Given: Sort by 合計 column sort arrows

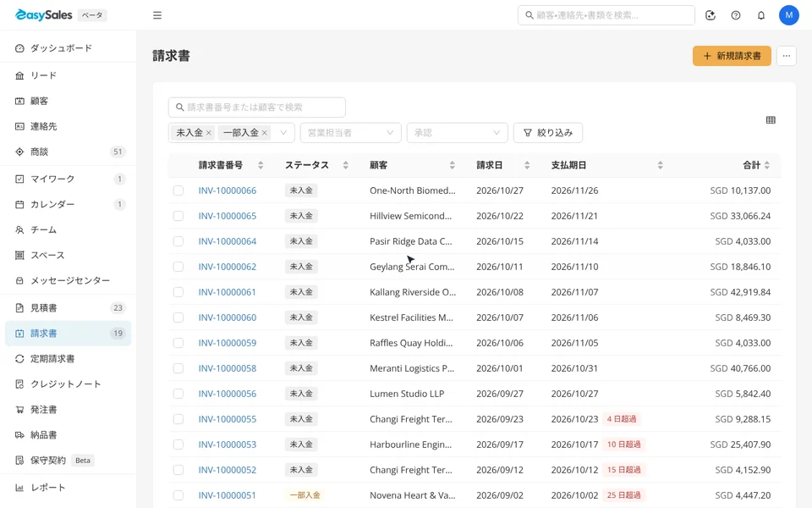Looking at the screenshot, I should [767, 165].
